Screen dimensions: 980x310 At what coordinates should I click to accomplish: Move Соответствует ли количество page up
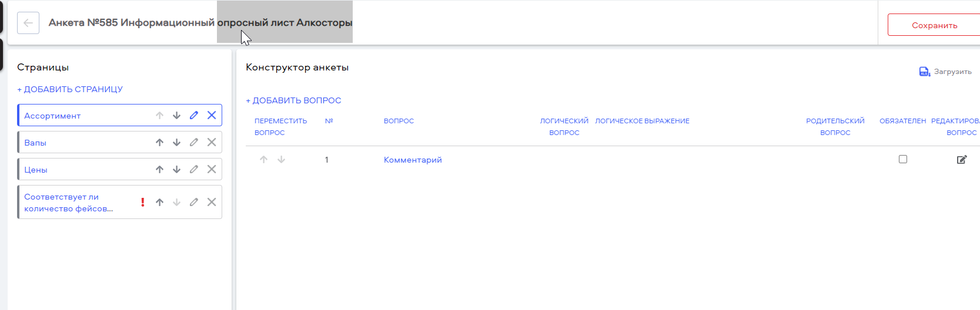pos(159,202)
